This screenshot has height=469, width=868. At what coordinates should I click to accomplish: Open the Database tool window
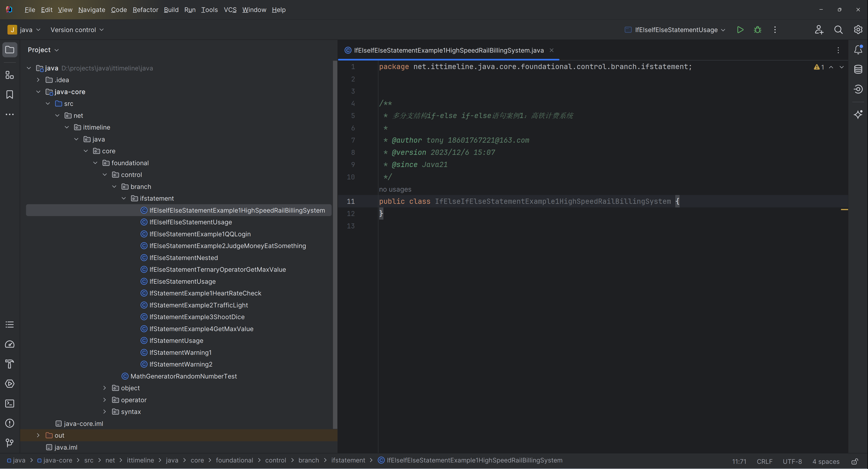tap(858, 69)
